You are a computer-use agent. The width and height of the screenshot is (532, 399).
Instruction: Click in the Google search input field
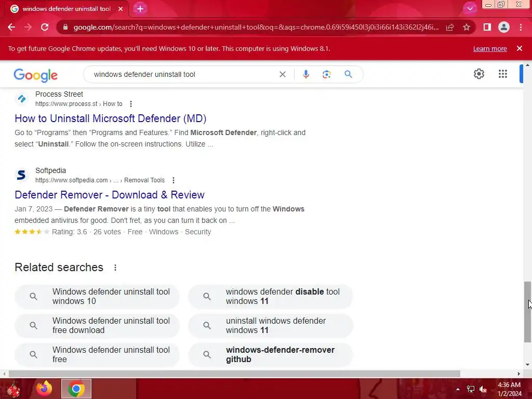[183, 74]
